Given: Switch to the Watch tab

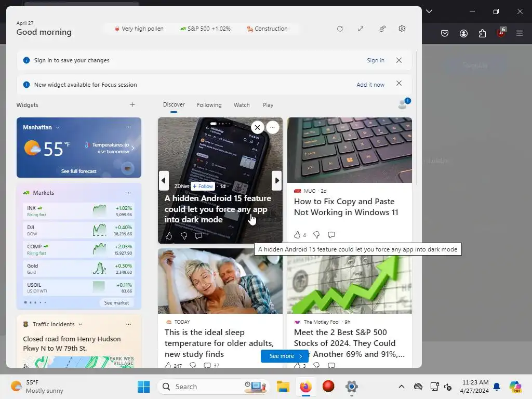Looking at the screenshot, I should pos(242,105).
